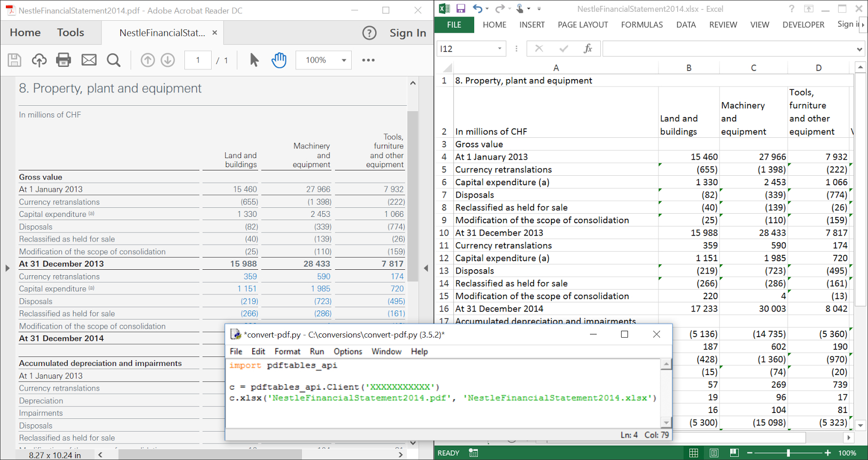
Task: Click Excel Undo arrow
Action: (x=477, y=9)
